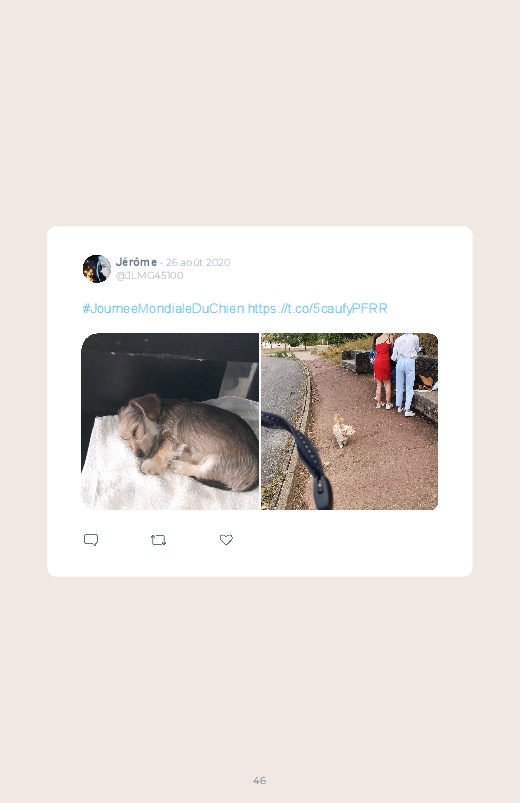Screen dimensions: 520x803
Task: Open Jérôme's profile avatar
Action: [x=97, y=268]
